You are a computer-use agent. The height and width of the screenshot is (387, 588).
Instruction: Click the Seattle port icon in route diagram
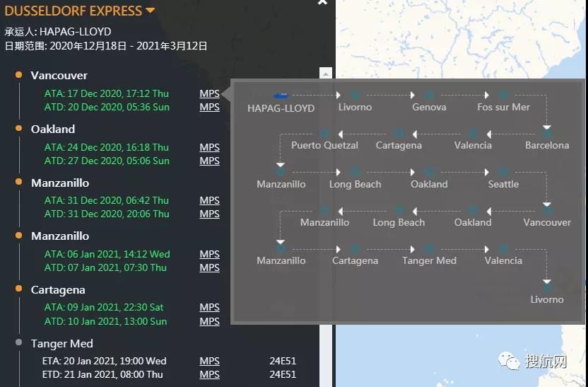click(x=503, y=172)
